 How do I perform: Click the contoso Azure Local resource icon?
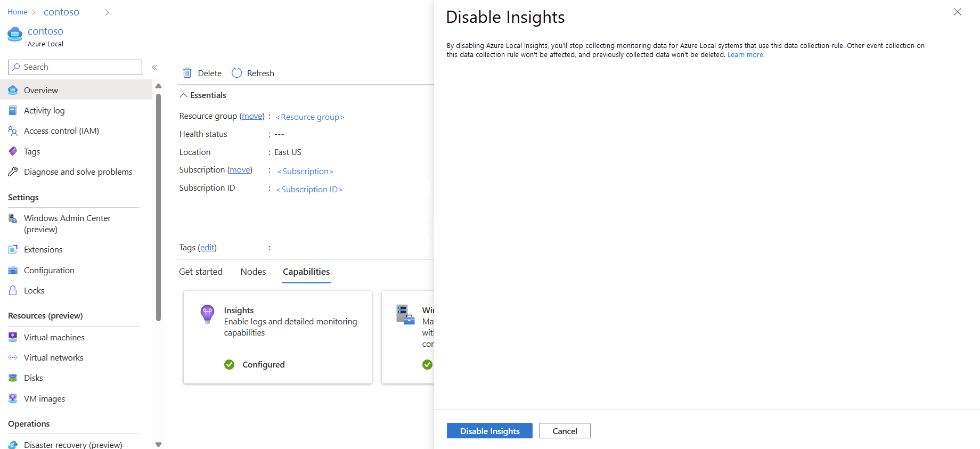coord(15,35)
